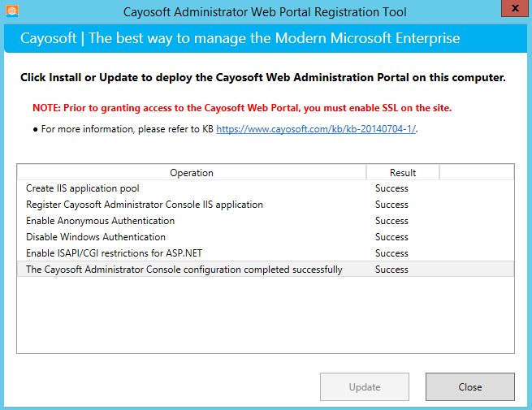
Task: Click the Cayosoft app icon in title bar
Action: point(12,11)
